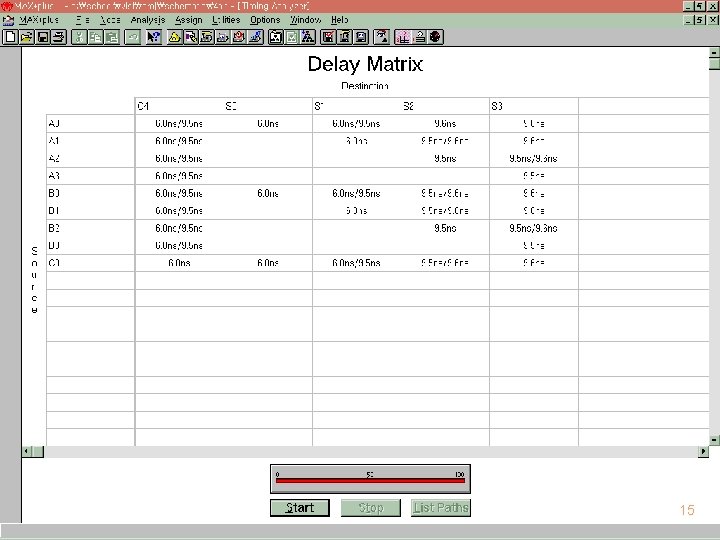Image resolution: width=720 pixels, height=540 pixels.
Task: Select the A0 to S1 6.0ns/9.5ns cell
Action: click(x=356, y=124)
